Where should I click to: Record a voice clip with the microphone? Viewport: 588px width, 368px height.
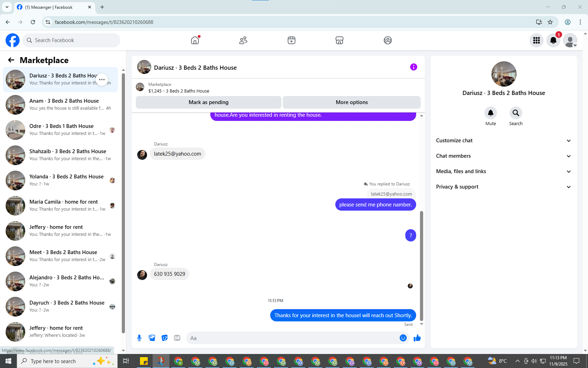pyautogui.click(x=139, y=338)
